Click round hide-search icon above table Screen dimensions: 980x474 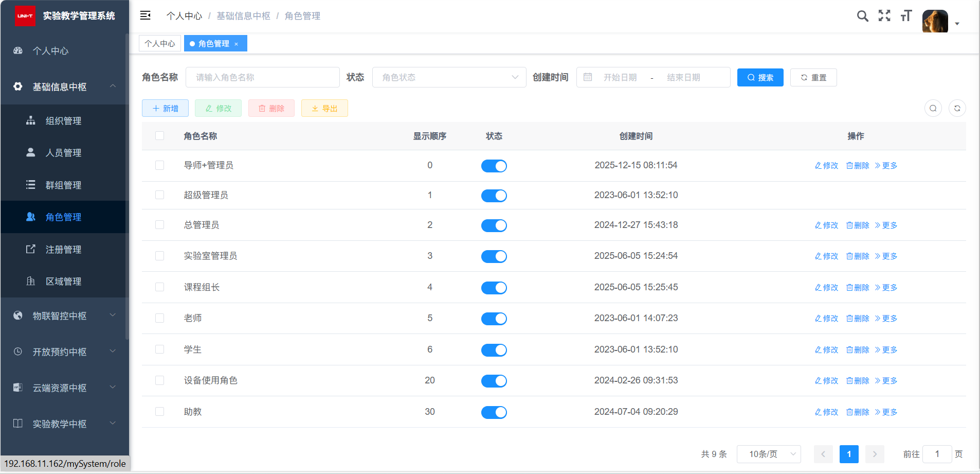(x=933, y=108)
